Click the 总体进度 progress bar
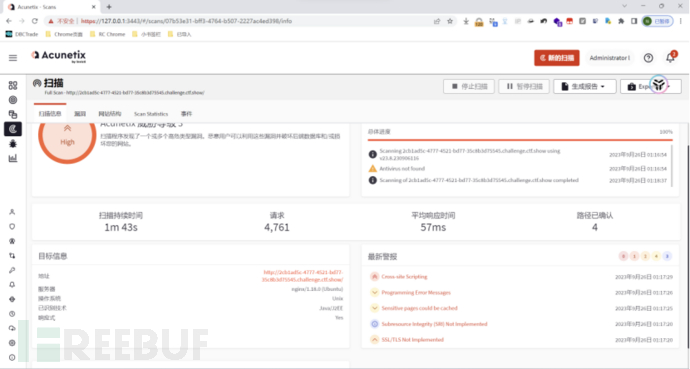Image resolution: width=690 pixels, height=369 pixels. tap(520, 140)
